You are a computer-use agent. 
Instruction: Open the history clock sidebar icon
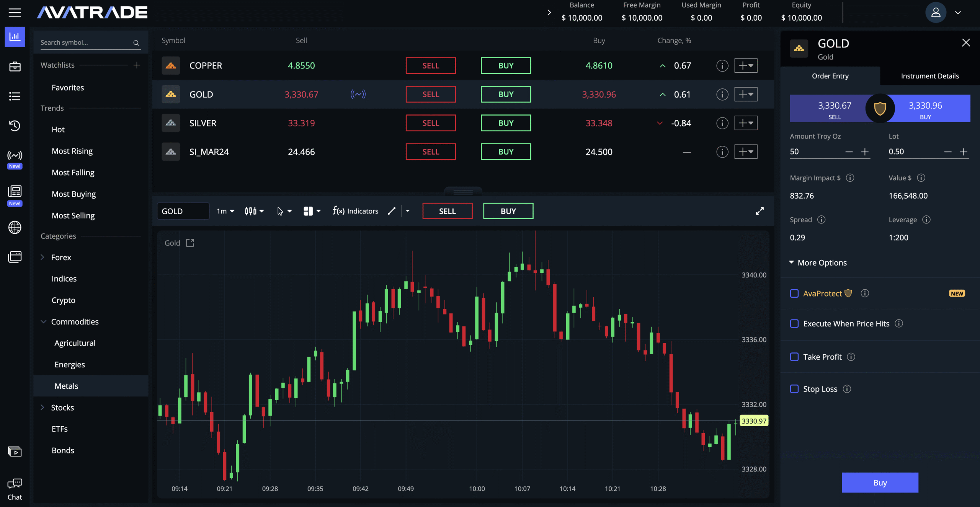[15, 126]
